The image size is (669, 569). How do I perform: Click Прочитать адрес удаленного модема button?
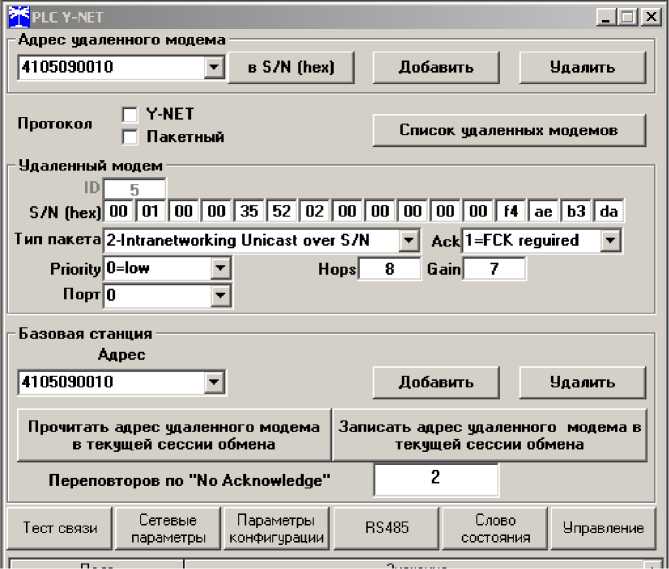click(x=174, y=435)
